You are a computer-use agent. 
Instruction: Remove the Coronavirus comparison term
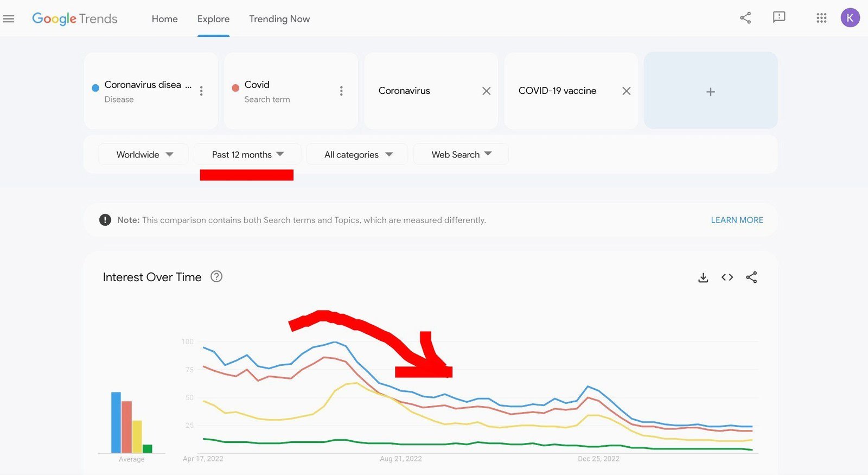[x=486, y=91]
